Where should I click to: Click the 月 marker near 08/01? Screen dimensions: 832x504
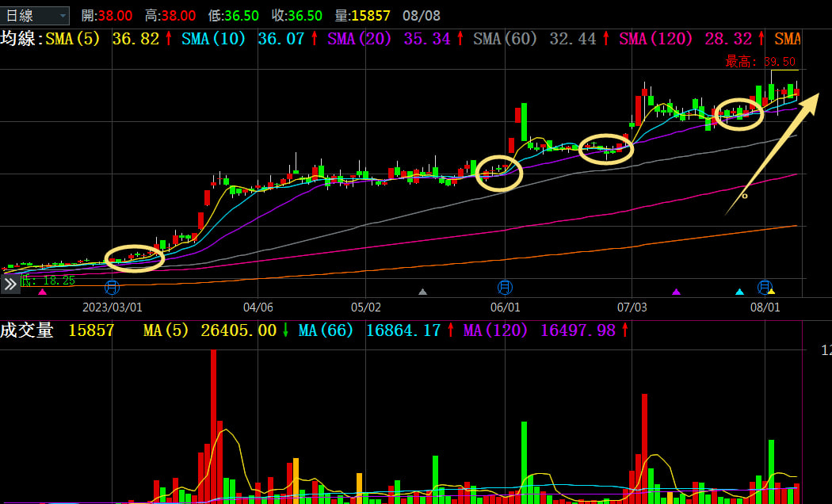tap(765, 286)
